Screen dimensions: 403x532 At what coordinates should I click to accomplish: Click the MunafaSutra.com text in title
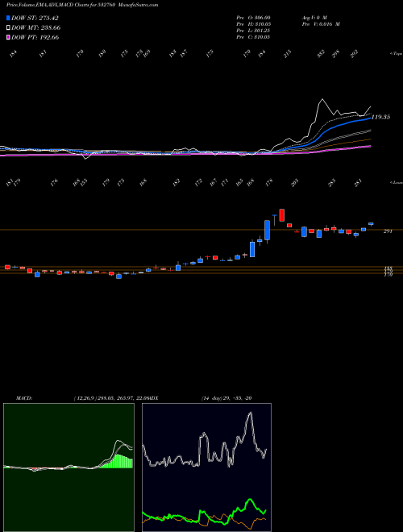point(139,5)
